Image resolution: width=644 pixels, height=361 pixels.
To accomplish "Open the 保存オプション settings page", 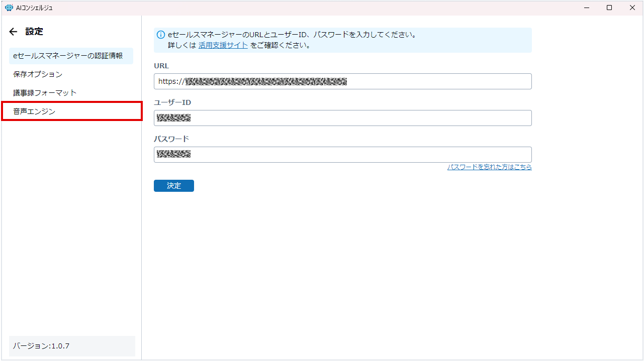I will tap(38, 74).
